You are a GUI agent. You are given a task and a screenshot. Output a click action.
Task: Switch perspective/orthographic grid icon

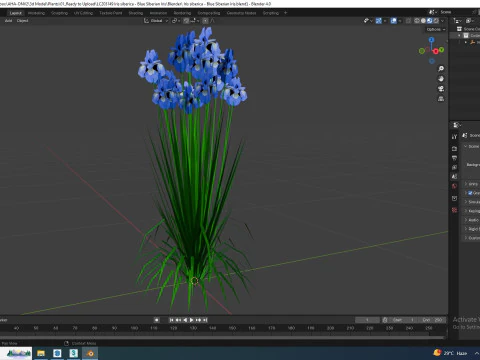[441, 99]
